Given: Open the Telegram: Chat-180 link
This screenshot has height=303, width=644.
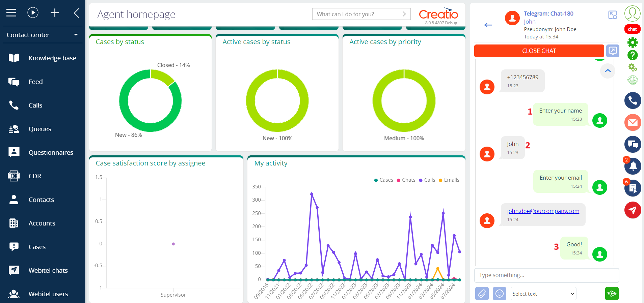Looking at the screenshot, I should [548, 13].
